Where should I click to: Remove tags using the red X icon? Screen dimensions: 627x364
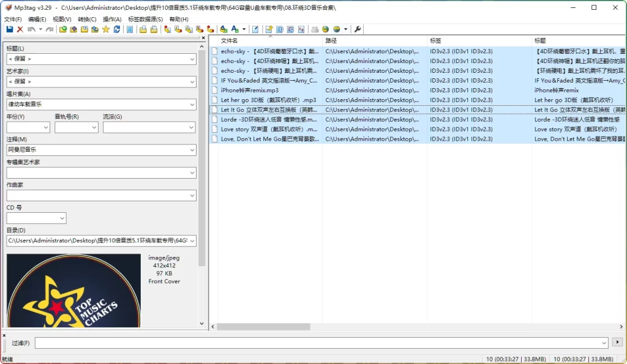18,29
